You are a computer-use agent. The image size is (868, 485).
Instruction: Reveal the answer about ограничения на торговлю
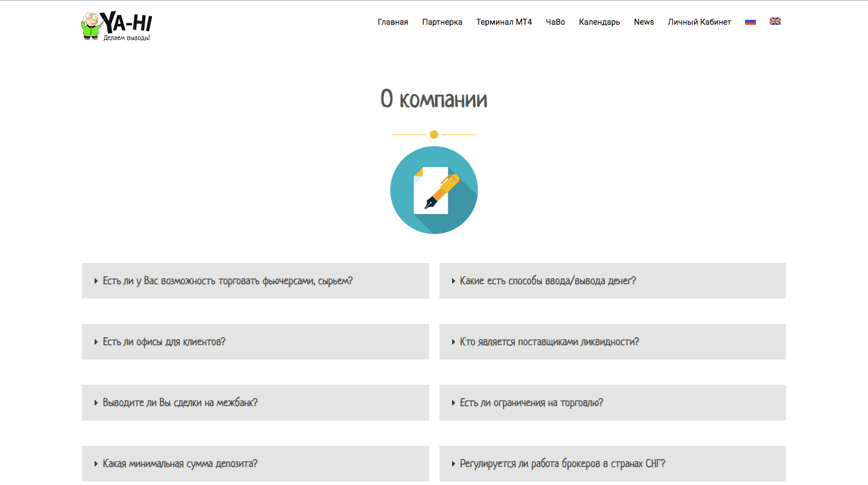tap(531, 402)
